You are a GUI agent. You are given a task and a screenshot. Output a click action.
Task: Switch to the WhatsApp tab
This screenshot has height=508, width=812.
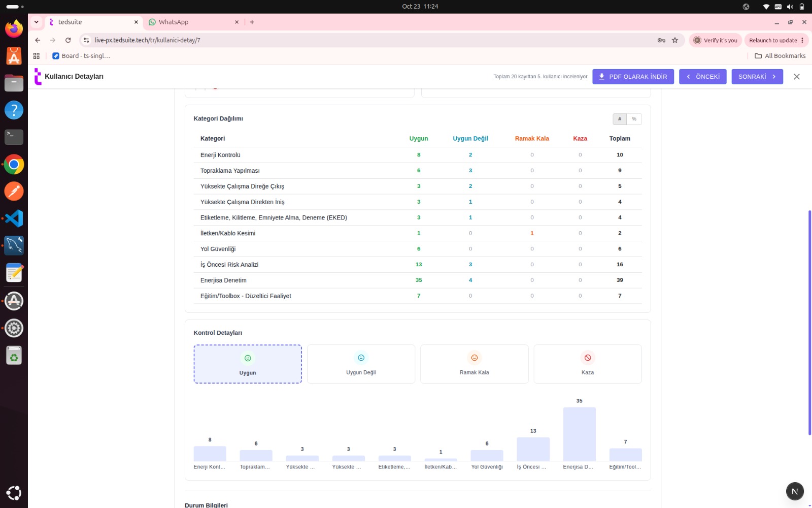point(193,22)
